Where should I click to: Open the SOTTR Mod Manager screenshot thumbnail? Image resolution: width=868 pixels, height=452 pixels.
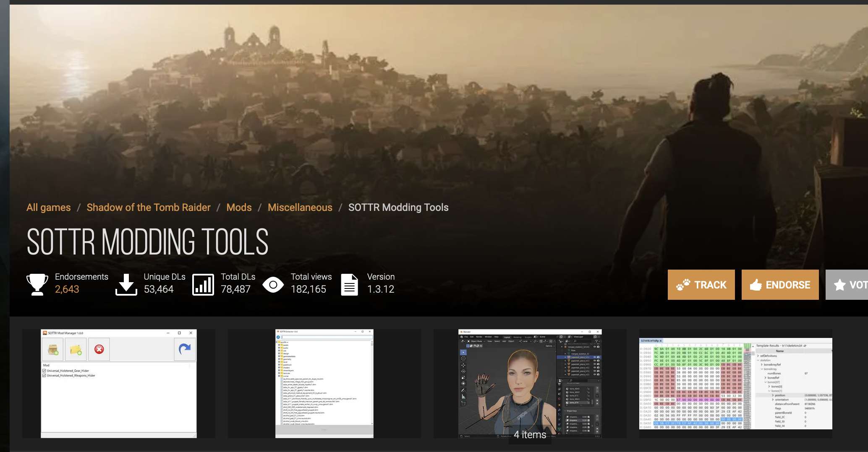119,384
